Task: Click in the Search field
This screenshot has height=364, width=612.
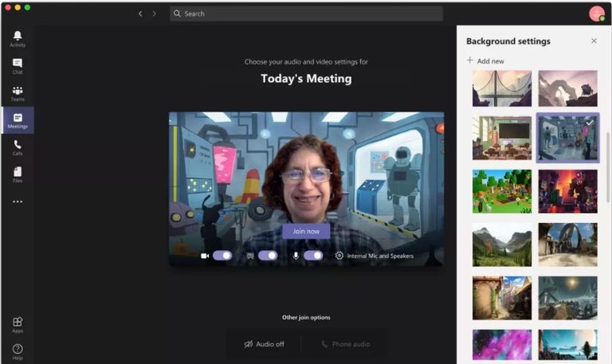Action: [306, 14]
